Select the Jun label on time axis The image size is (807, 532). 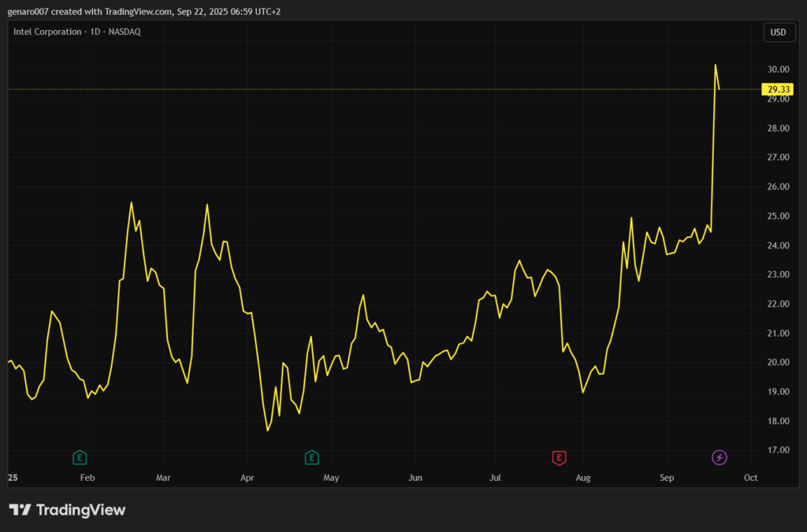tap(416, 478)
